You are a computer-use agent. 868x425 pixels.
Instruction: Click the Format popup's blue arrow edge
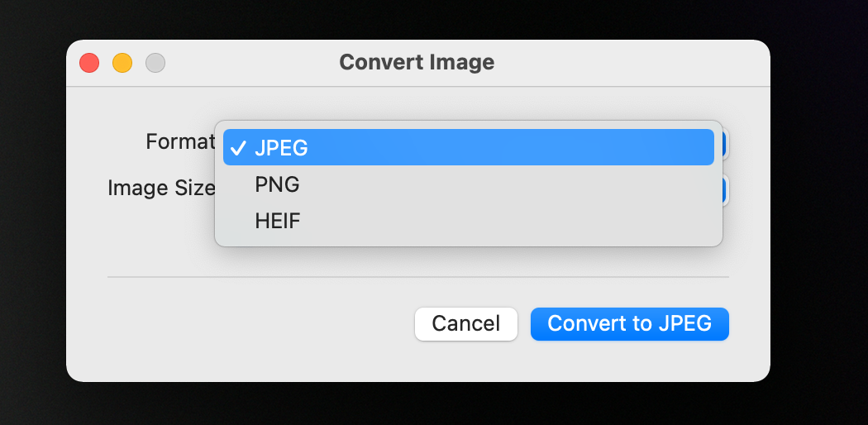(x=726, y=145)
